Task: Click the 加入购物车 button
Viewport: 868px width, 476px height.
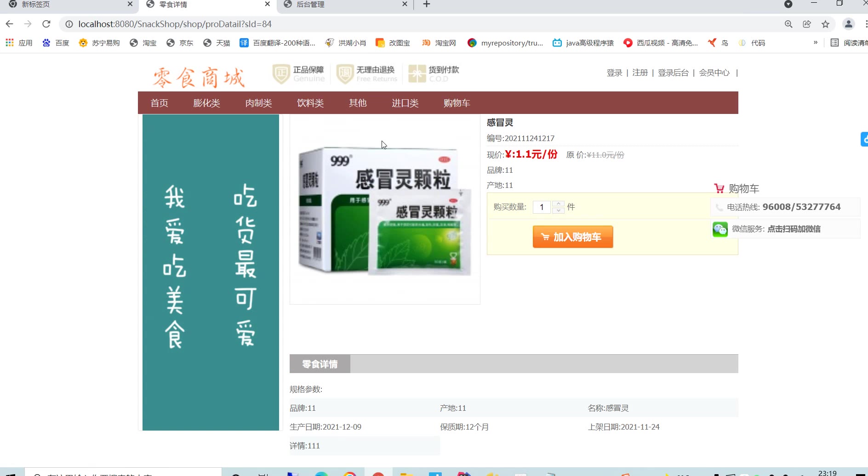Action: (x=573, y=237)
